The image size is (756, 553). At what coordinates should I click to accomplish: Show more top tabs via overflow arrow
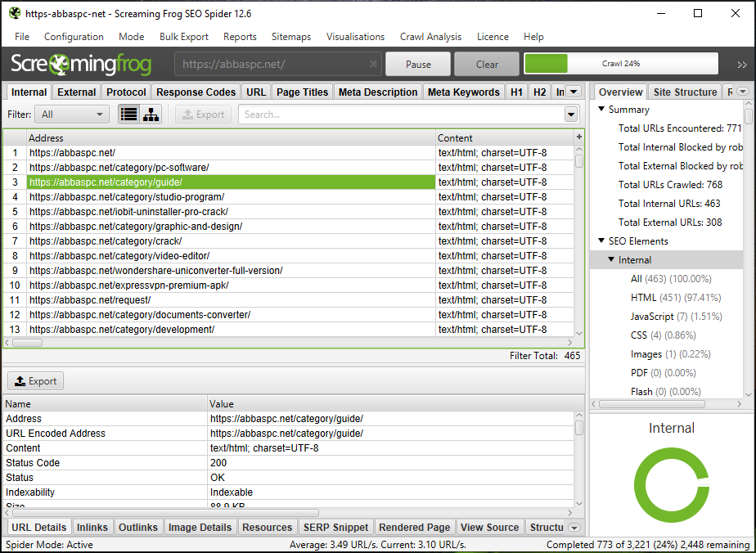(574, 92)
